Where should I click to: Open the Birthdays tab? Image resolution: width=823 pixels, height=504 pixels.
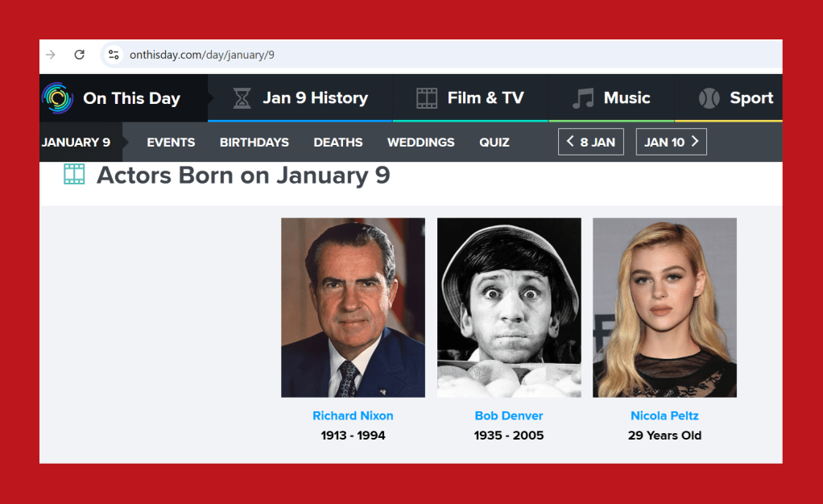254,143
